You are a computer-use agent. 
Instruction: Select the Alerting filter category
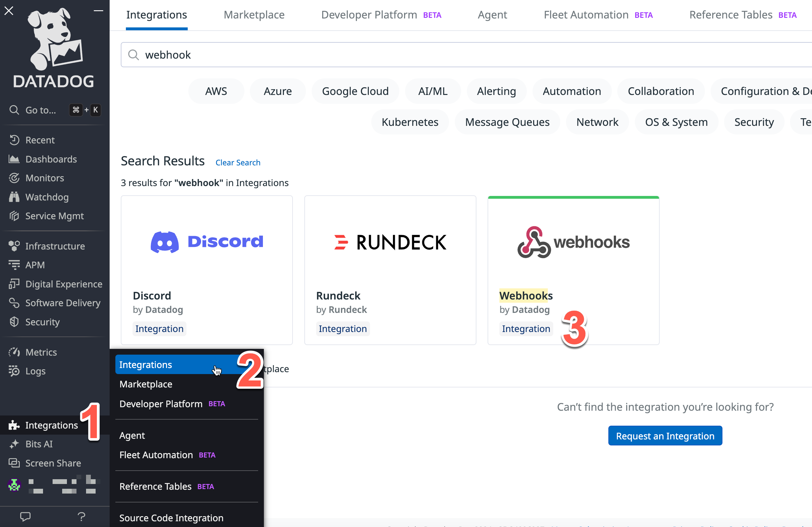tap(497, 91)
